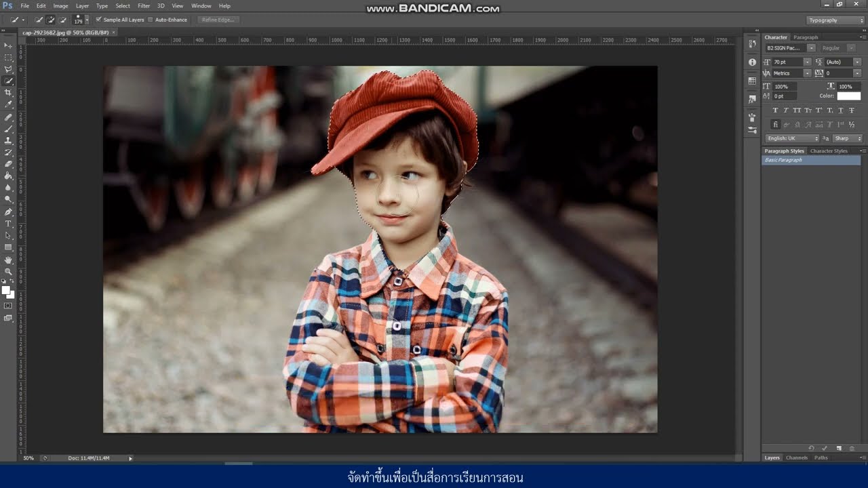This screenshot has width=868, height=488.
Task: Click the Refine Edge button
Action: (x=218, y=20)
